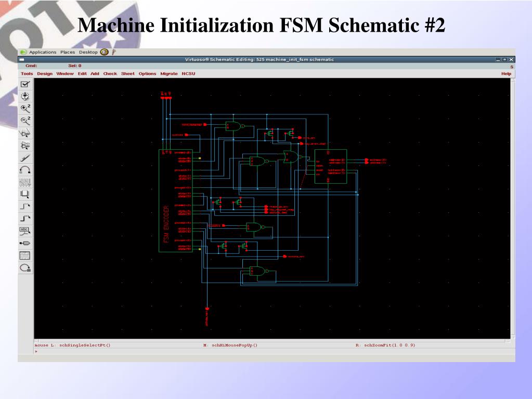This screenshot has width=532, height=399.
Task: Click the Undo arrow icon
Action: 25,170
